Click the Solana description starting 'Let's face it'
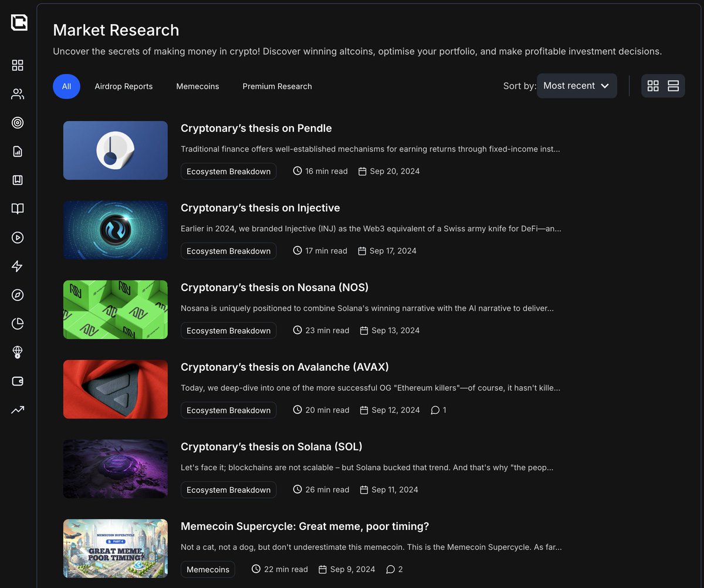704x588 pixels. coord(367,468)
